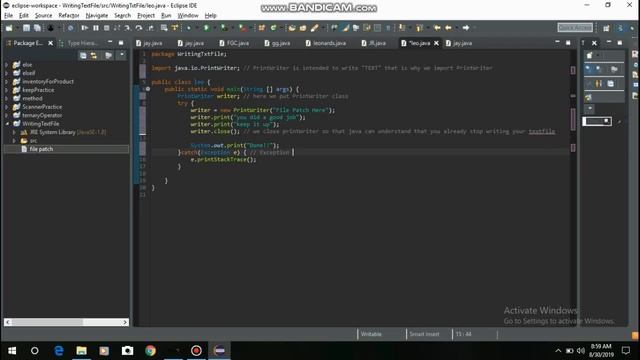Launch the Coverage toolbar icon

224,28
